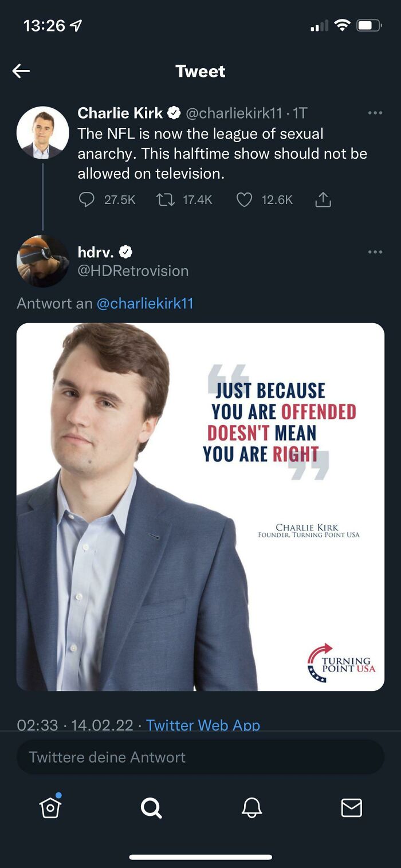Viewport: 401px width, 868px height.
Task: Like the tweet with 12.6K hearts
Action: (244, 199)
